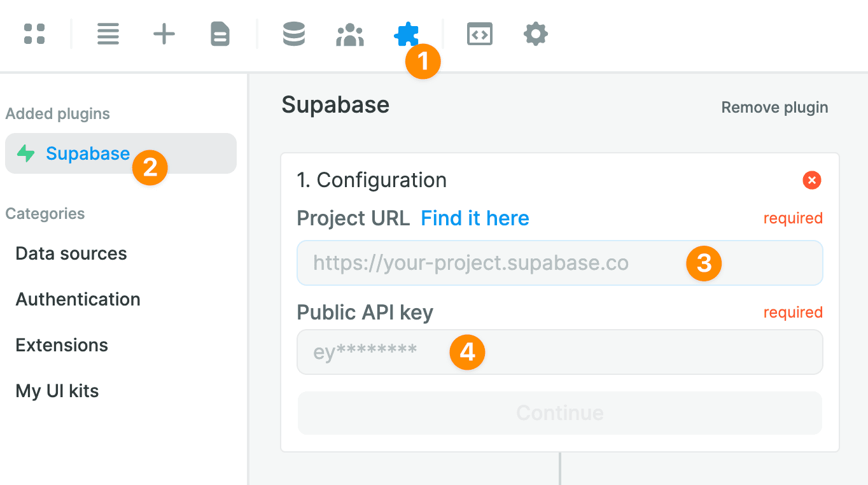Click required text beside Project URL
The height and width of the screenshot is (485, 868).
(x=793, y=218)
